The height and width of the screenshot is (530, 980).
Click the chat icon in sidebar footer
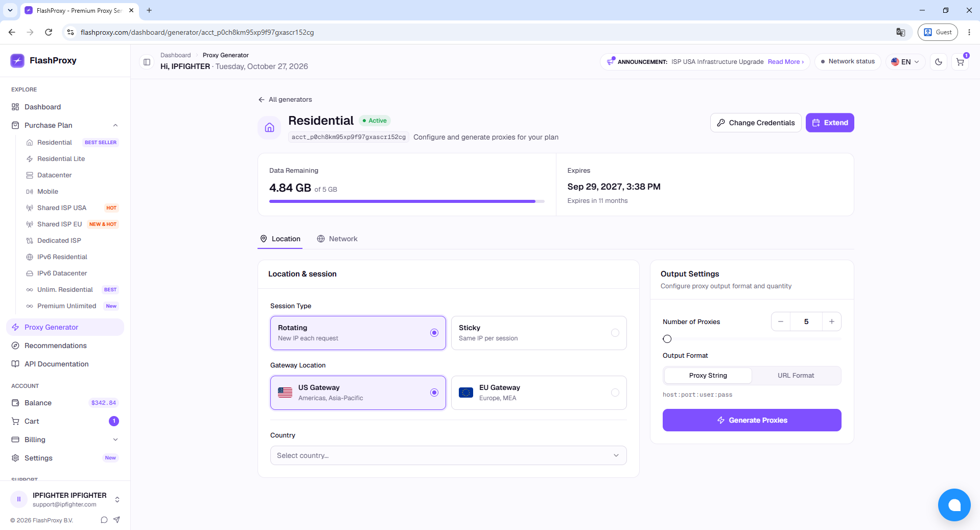click(104, 520)
